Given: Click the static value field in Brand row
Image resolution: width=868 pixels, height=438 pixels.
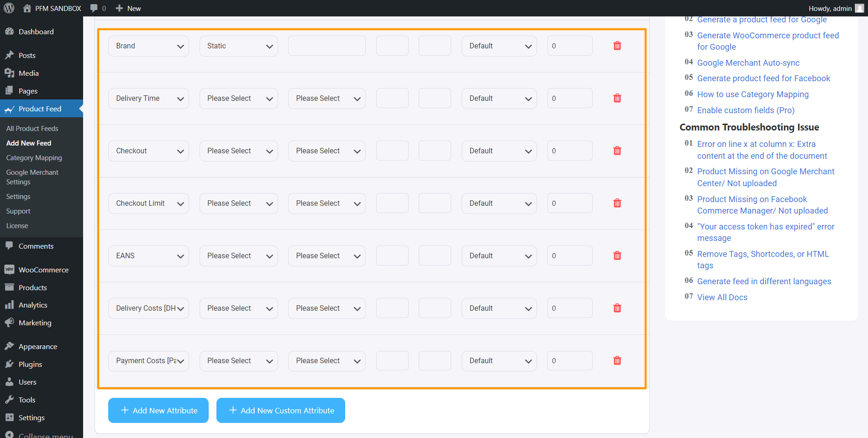Looking at the screenshot, I should coord(327,46).
